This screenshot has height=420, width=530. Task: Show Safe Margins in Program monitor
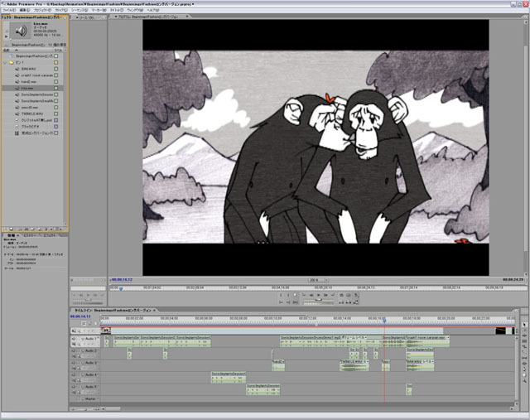point(348,295)
